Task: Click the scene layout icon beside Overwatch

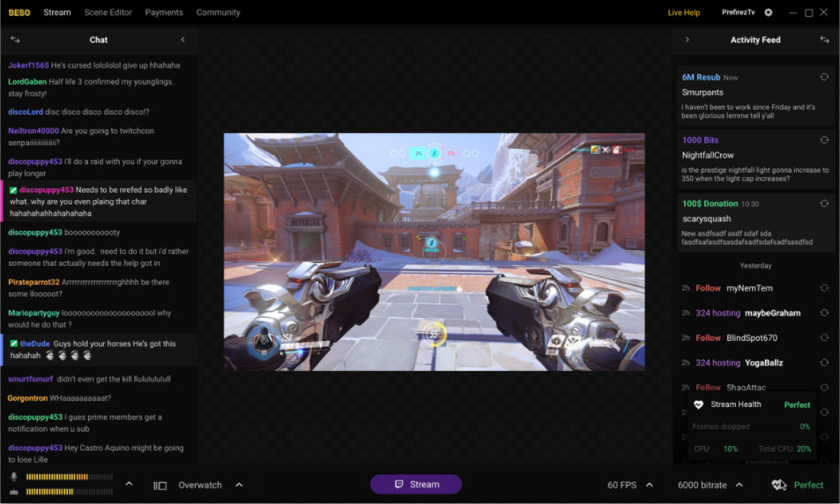Action: [x=160, y=485]
